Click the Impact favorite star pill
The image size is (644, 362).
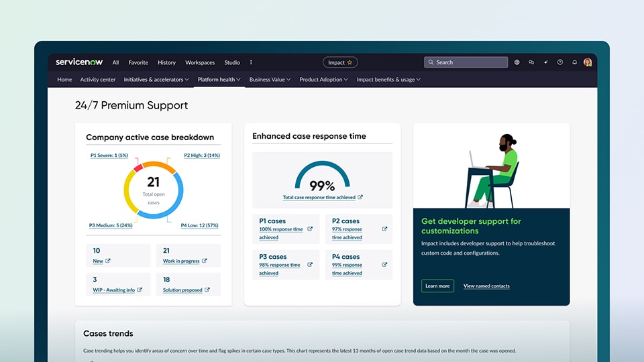340,62
